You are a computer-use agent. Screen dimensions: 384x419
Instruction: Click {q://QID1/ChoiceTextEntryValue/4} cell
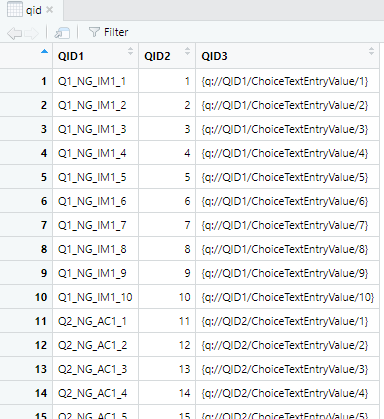(287, 153)
